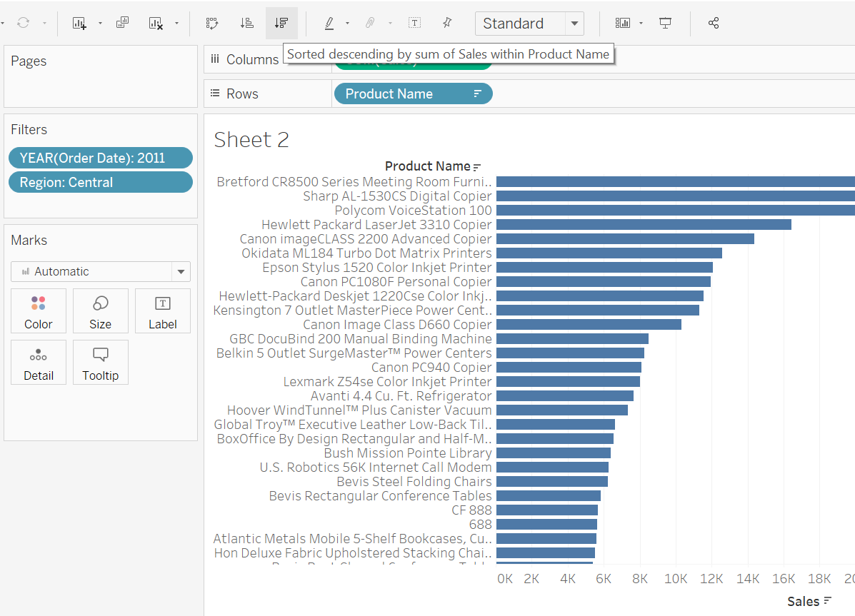Sort ascending using the toolbar icon
Image resolution: width=855 pixels, height=616 pixels.
(247, 23)
